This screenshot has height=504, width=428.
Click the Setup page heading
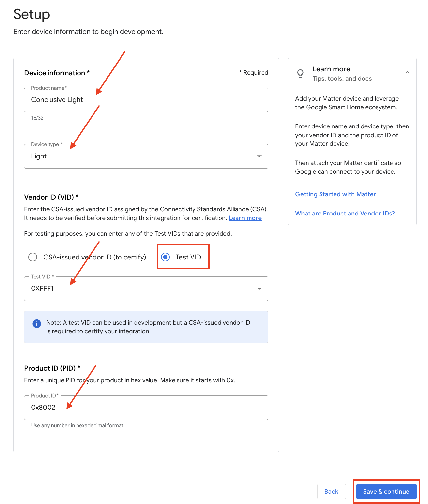tap(32, 14)
